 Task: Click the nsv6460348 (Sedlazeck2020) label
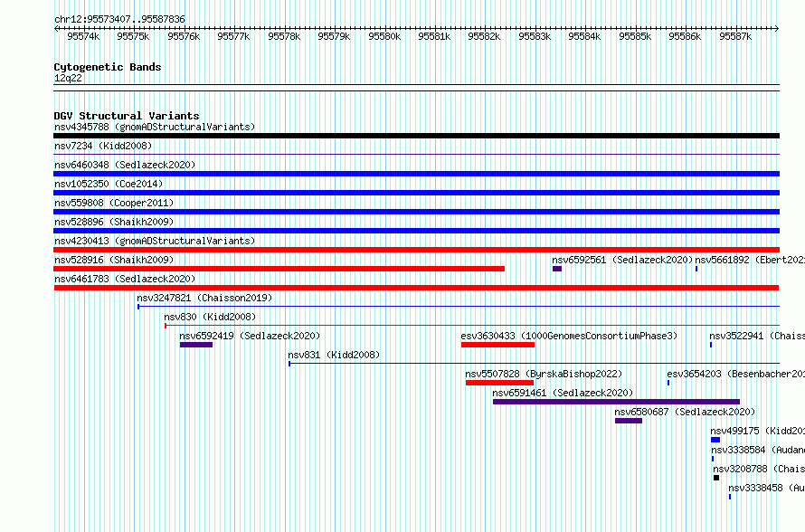tap(125, 165)
